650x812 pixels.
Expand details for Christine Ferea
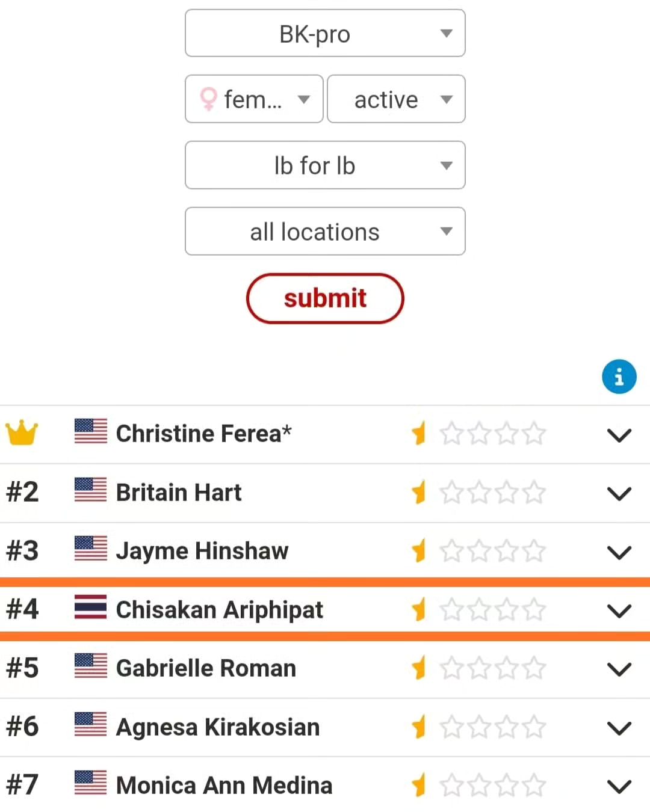point(619,435)
